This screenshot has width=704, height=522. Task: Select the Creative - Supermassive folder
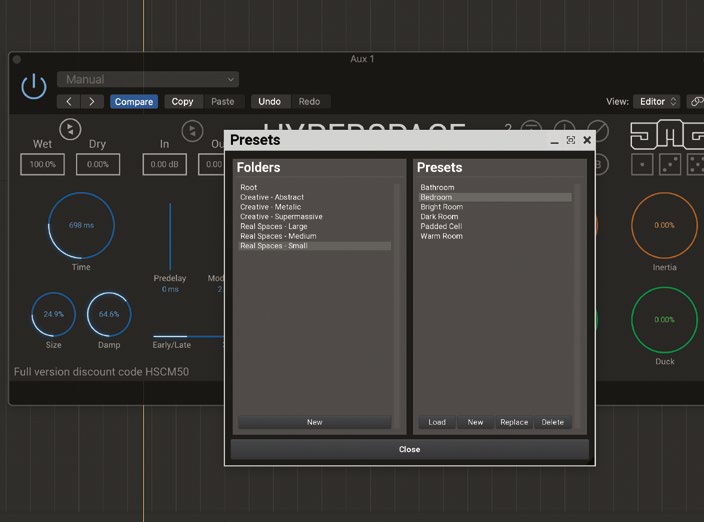click(281, 217)
